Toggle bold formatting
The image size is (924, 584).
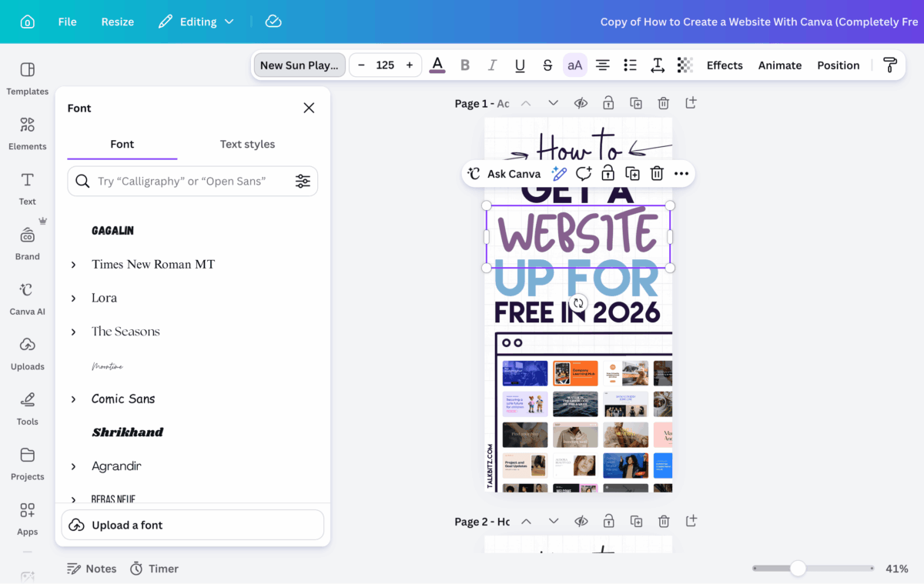click(465, 65)
